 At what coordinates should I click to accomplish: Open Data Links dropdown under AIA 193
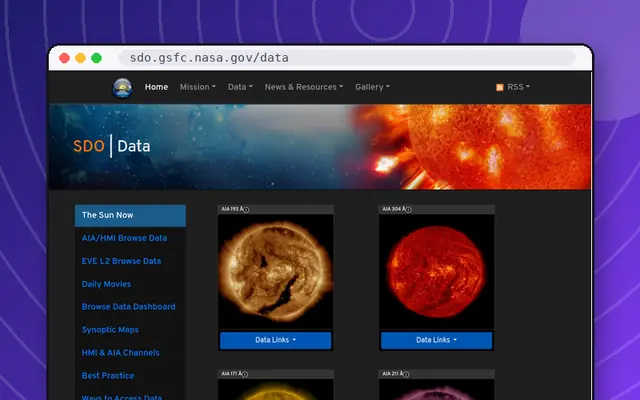[x=276, y=340]
